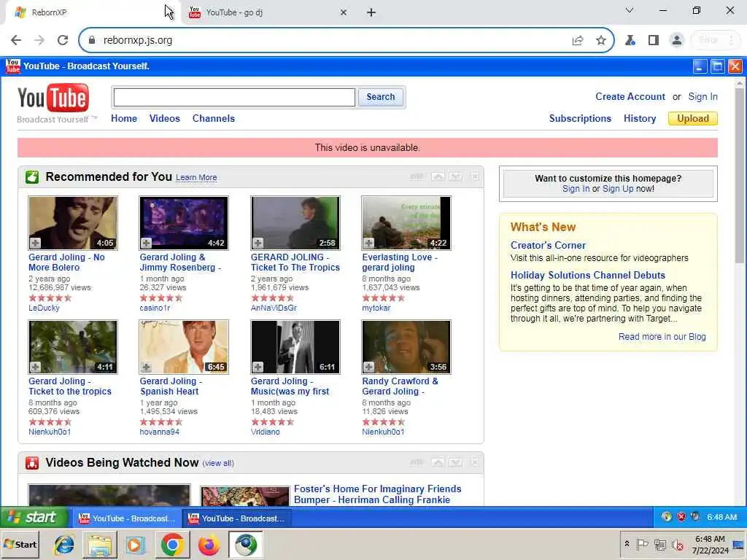This screenshot has height=560, width=747.
Task: Click the YouTube Search button
Action: pyautogui.click(x=381, y=97)
